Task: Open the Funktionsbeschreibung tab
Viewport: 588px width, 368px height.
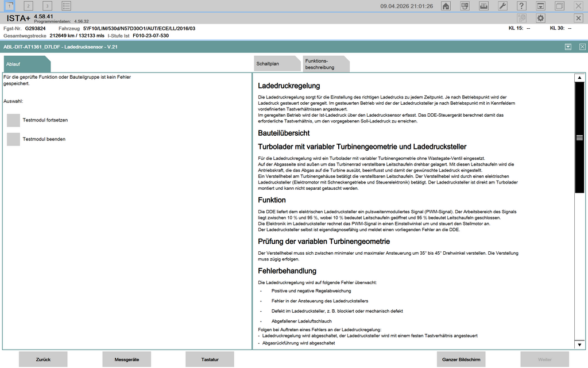Action: coord(324,64)
